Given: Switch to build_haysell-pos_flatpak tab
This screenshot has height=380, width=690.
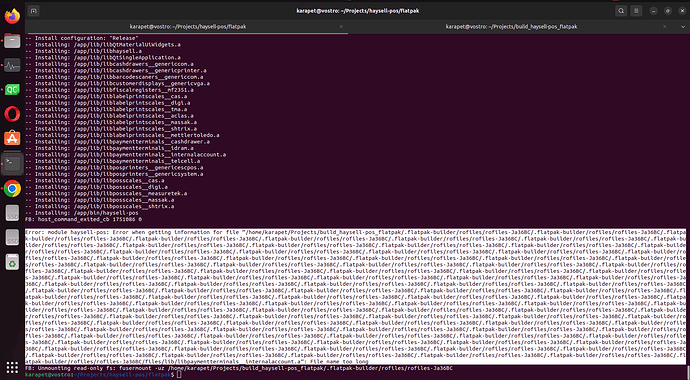Looking at the screenshot, I should click(510, 27).
